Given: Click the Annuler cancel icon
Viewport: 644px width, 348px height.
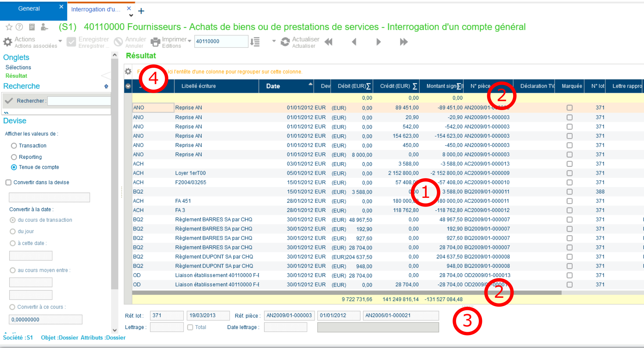Looking at the screenshot, I should point(118,42).
